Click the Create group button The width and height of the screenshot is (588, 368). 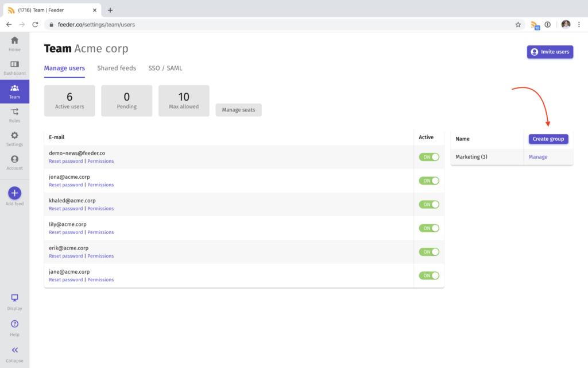click(x=548, y=139)
